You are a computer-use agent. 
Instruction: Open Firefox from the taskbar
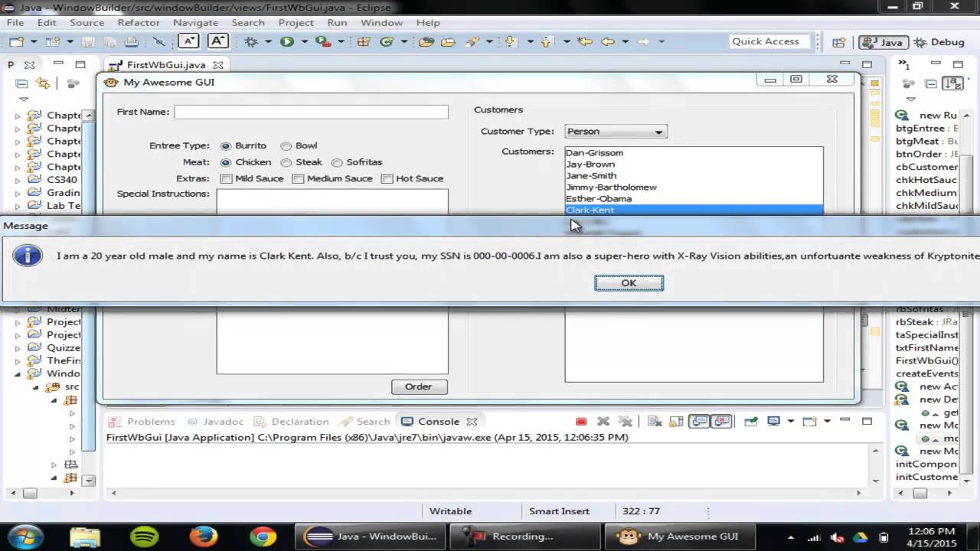(x=204, y=536)
